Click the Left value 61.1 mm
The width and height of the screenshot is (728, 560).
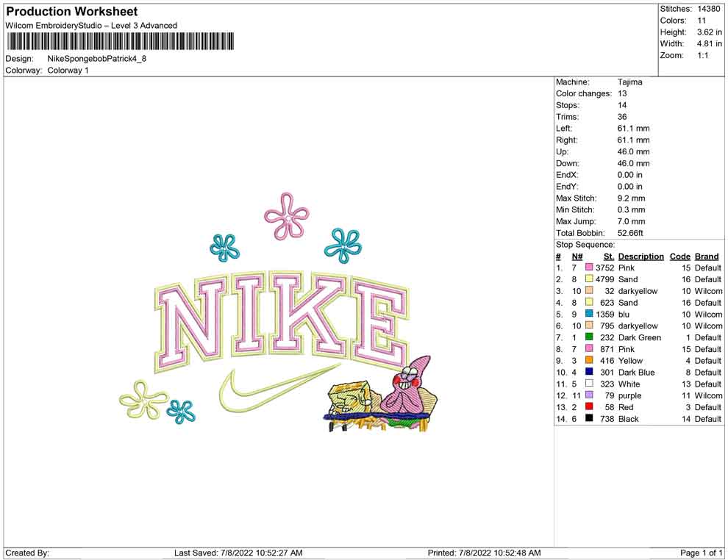coord(633,128)
